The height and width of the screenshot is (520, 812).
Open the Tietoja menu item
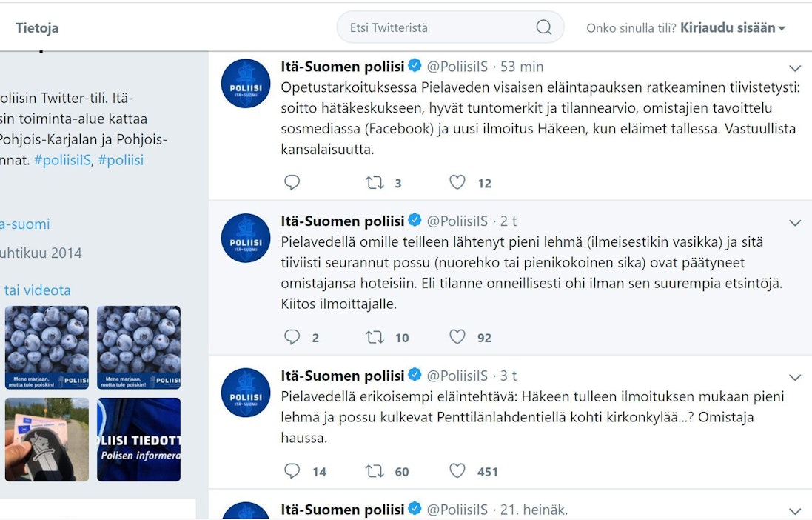coord(37,28)
